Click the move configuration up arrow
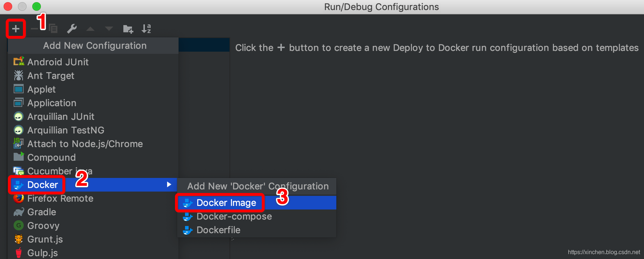The height and width of the screenshot is (259, 644). coord(90,29)
